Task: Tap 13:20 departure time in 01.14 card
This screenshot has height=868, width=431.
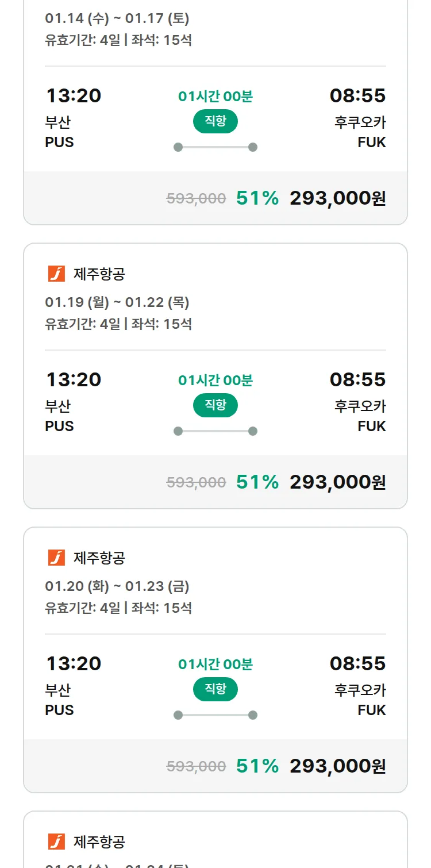Action: [x=74, y=95]
